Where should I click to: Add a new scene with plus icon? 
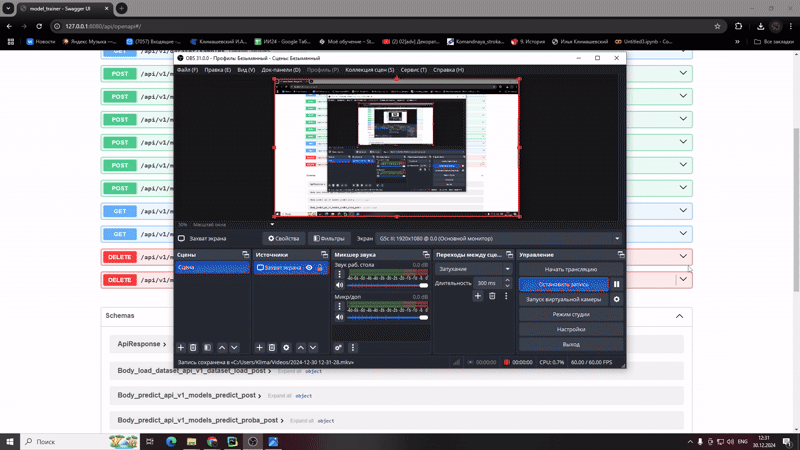181,348
